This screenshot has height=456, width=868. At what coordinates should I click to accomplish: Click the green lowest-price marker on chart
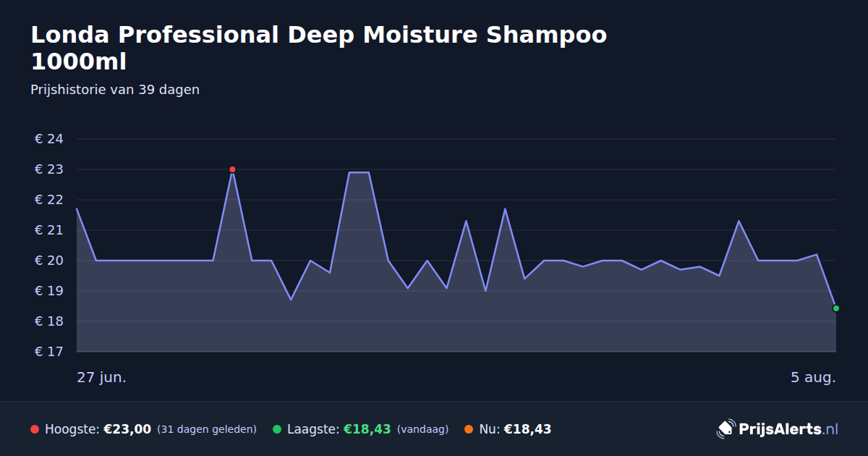(x=836, y=308)
